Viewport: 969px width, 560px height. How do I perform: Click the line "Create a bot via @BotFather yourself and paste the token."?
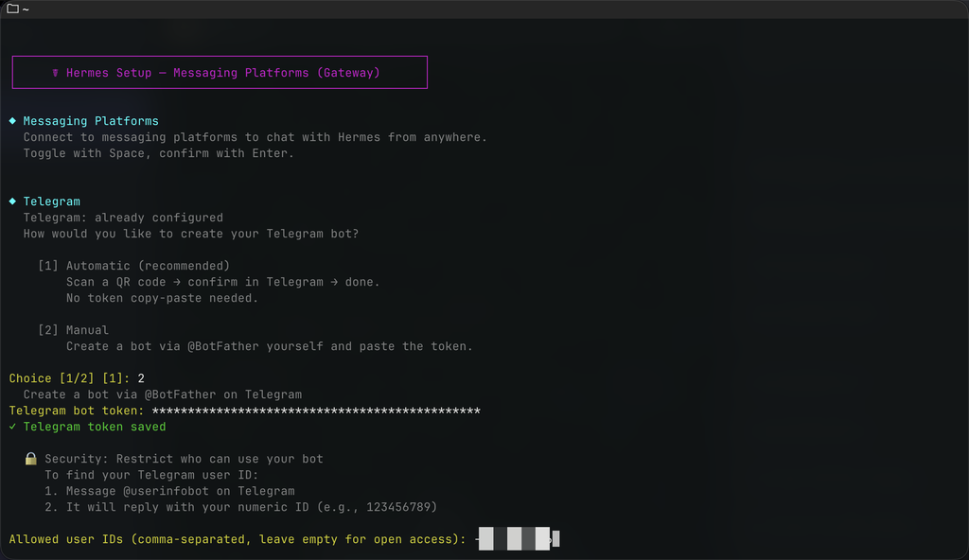(x=270, y=346)
